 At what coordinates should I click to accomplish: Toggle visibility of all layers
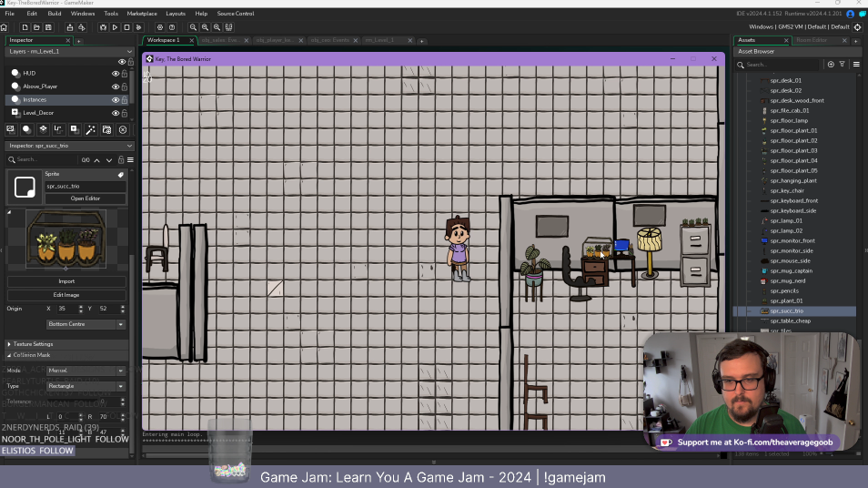pos(122,62)
